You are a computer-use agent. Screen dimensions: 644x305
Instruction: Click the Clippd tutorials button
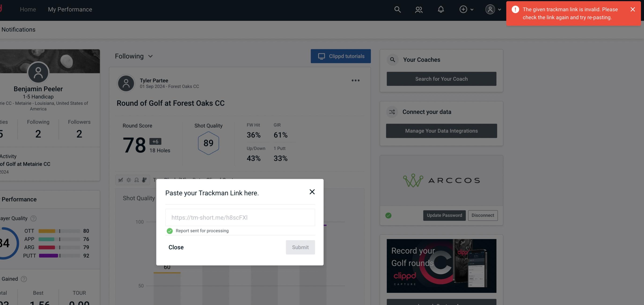pyautogui.click(x=341, y=56)
